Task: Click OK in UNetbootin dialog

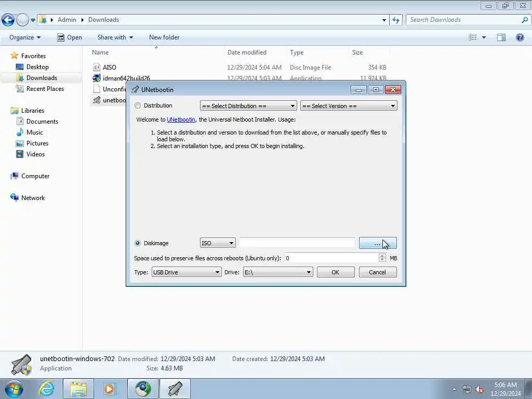Action: coord(336,272)
